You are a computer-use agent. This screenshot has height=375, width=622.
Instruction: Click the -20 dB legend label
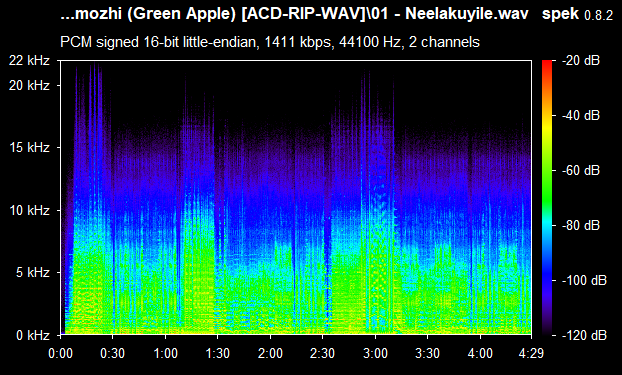[581, 61]
